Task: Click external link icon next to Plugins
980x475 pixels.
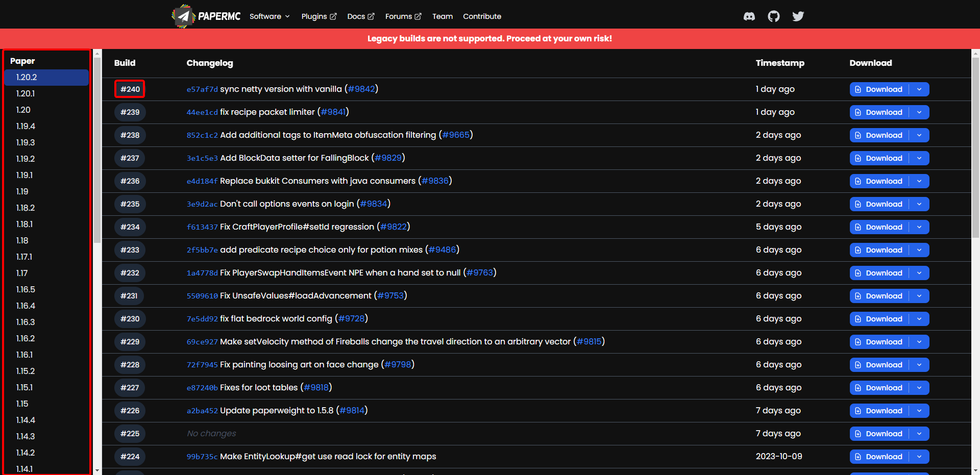Action: [x=333, y=16]
